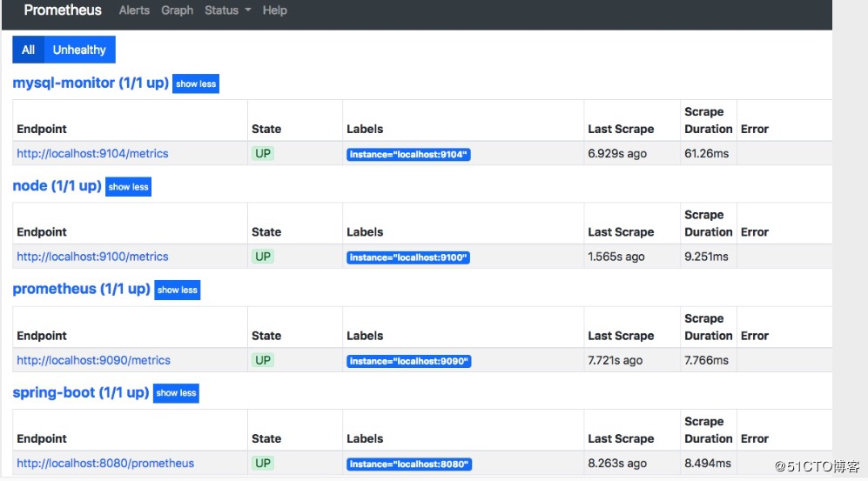Collapse spring-boot targets with show less
This screenshot has height=481, width=868.
pyautogui.click(x=176, y=393)
